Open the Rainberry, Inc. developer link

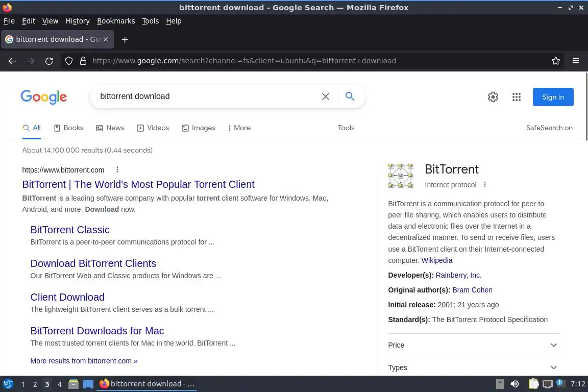point(459,275)
